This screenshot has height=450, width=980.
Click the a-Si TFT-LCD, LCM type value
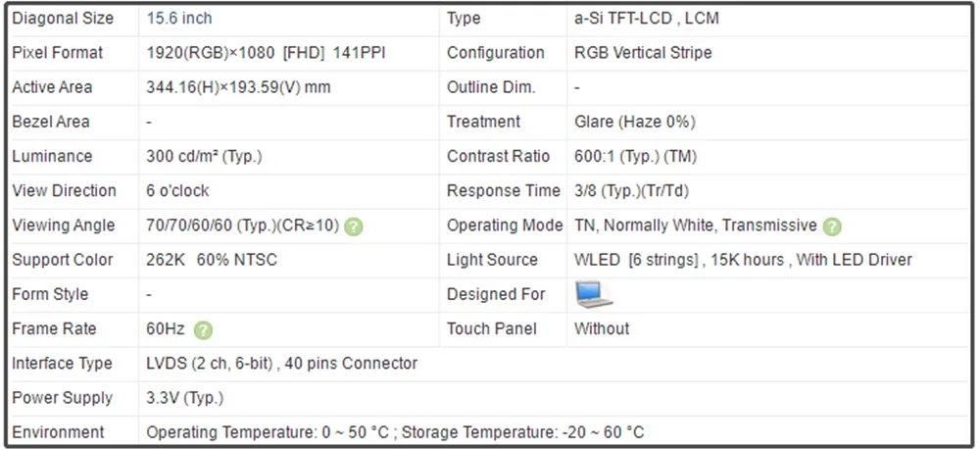point(647,19)
